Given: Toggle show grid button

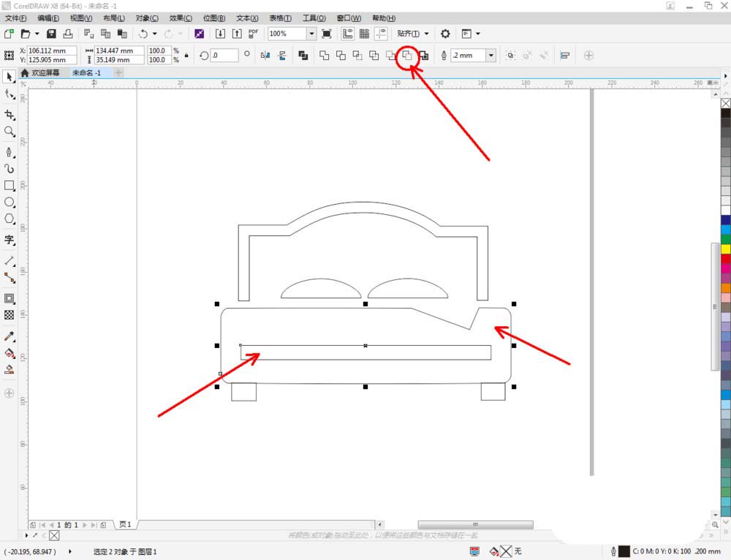Looking at the screenshot, I should coord(364,34).
